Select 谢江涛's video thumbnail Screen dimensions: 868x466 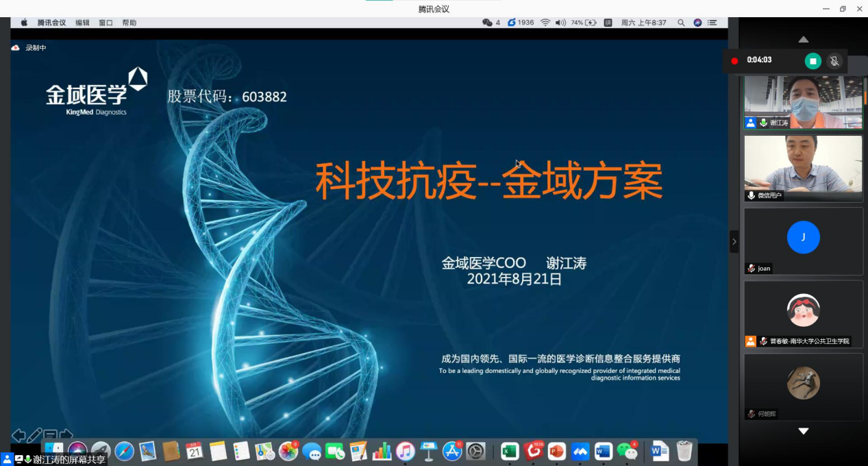click(803, 101)
